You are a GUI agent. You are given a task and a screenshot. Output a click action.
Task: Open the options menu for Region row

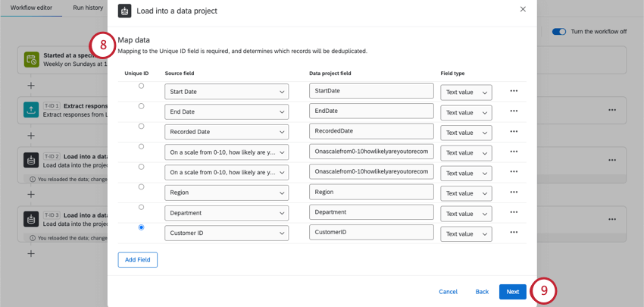[x=514, y=193]
